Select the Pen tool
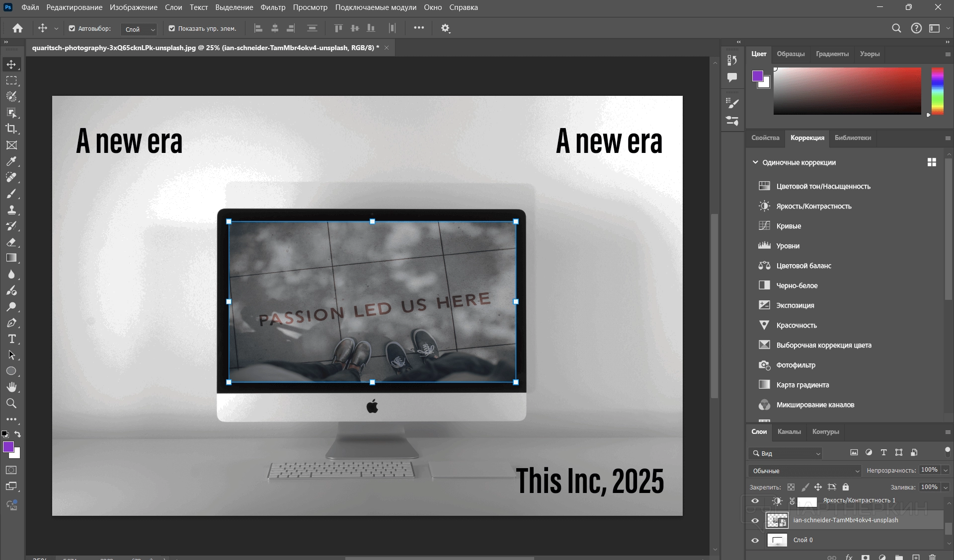 [11, 323]
